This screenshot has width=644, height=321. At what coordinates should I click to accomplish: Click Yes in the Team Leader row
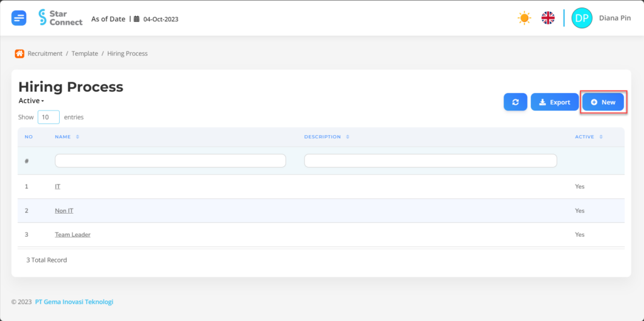pos(579,235)
